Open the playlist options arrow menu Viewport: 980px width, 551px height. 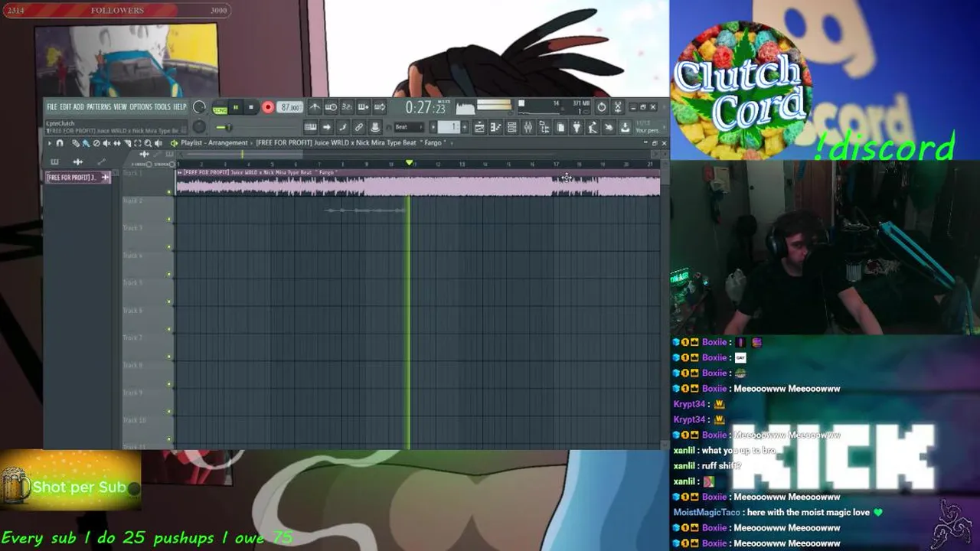[50, 142]
